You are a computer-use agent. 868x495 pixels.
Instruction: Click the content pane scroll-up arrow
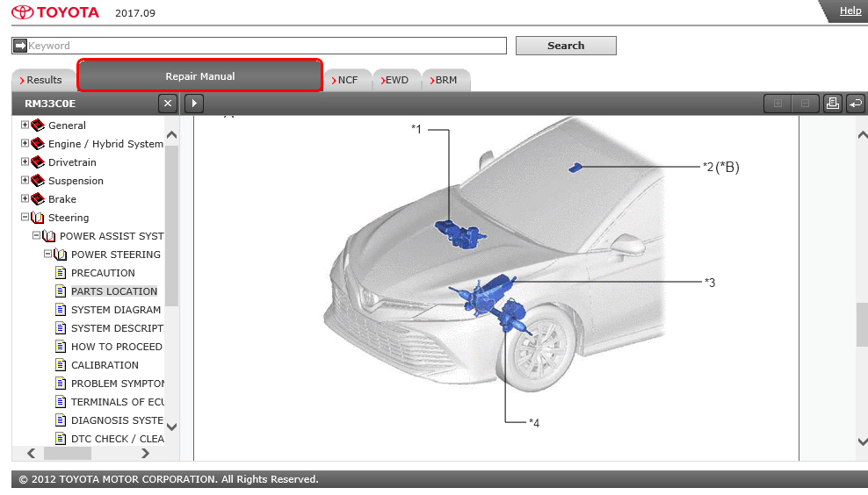click(863, 135)
